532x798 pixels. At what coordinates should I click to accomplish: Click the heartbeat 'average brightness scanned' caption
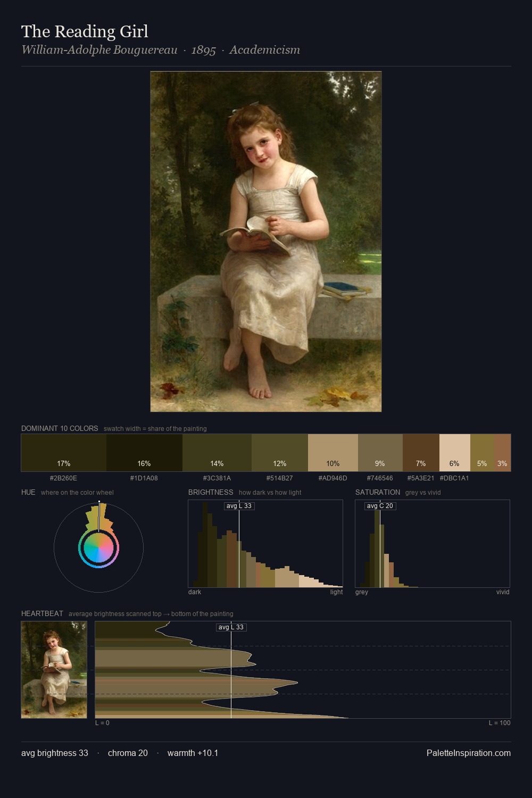click(151, 614)
